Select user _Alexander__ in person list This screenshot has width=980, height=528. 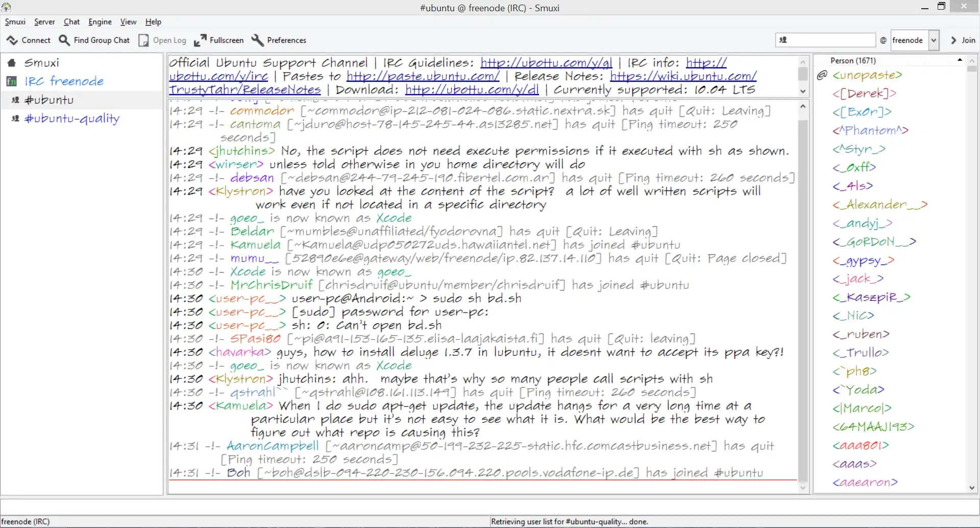pos(879,205)
